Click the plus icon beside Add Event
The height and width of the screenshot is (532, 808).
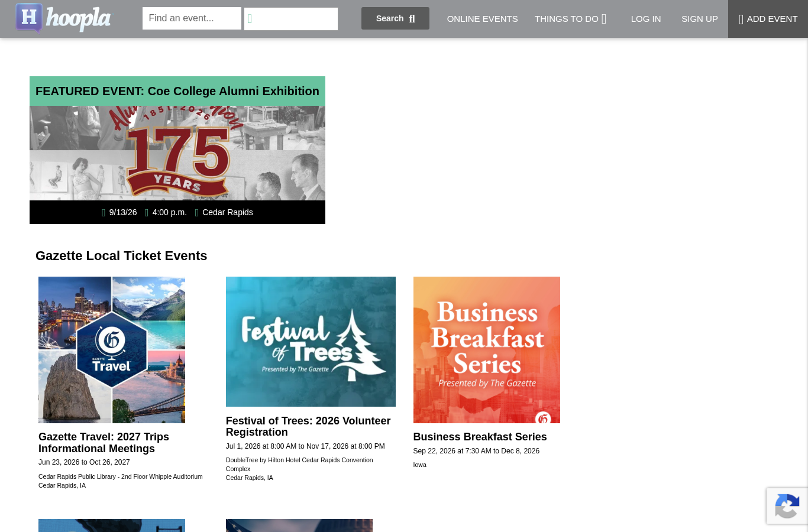[x=741, y=19]
